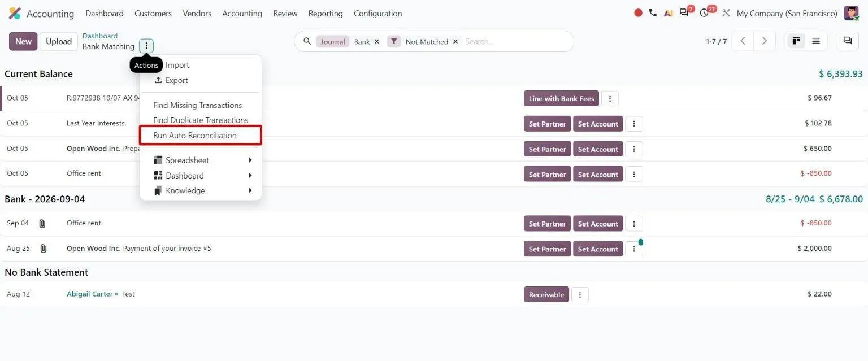Set Partner for Last Year Interests
The image size is (868, 361).
(x=547, y=124)
